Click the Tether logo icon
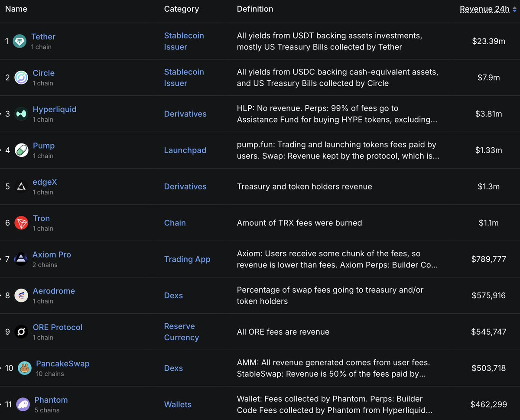 pos(19,41)
